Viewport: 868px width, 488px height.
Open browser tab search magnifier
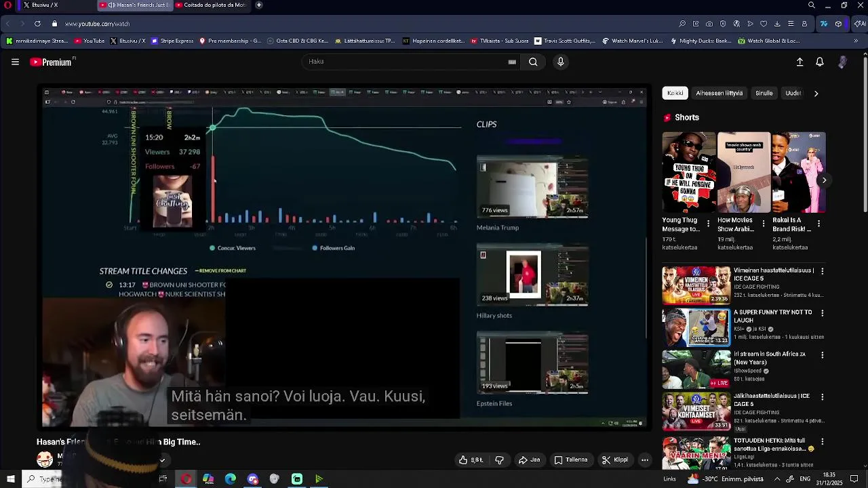tap(812, 5)
